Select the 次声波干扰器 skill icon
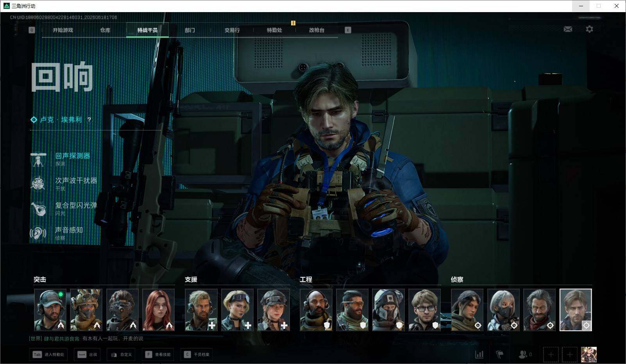The width and height of the screenshot is (626, 364). 38,184
